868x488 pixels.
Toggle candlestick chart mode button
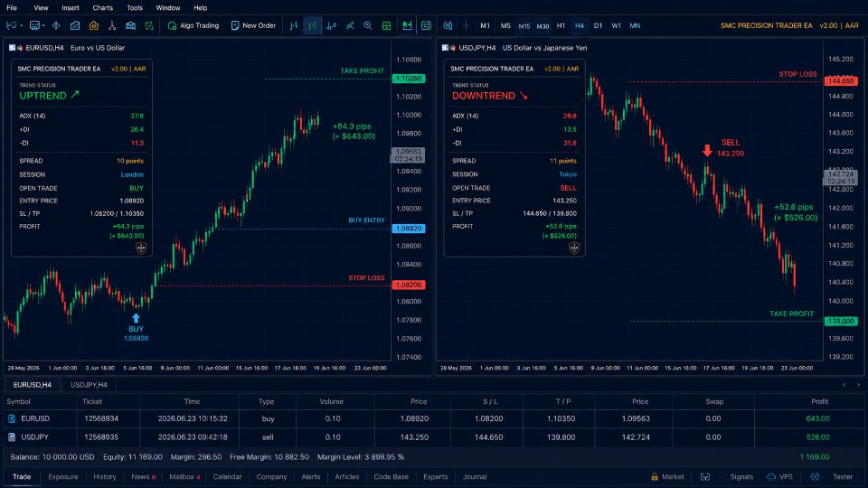pyautogui.click(x=312, y=25)
